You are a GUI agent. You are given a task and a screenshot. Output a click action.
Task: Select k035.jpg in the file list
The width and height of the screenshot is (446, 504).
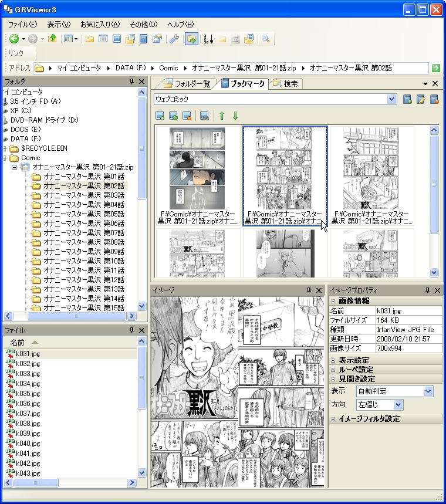[28, 394]
